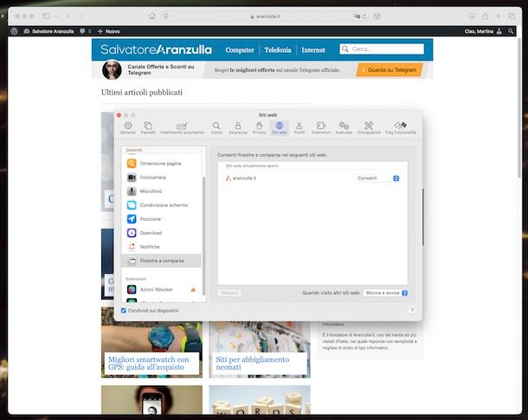
Task: Select Finestre a comparsa in the sidebar
Action: 161,261
